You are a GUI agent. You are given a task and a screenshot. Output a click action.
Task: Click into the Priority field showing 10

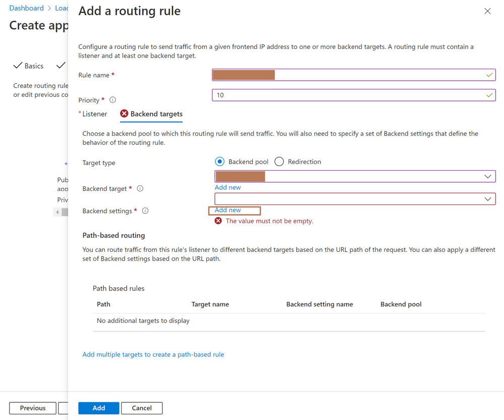(x=354, y=95)
